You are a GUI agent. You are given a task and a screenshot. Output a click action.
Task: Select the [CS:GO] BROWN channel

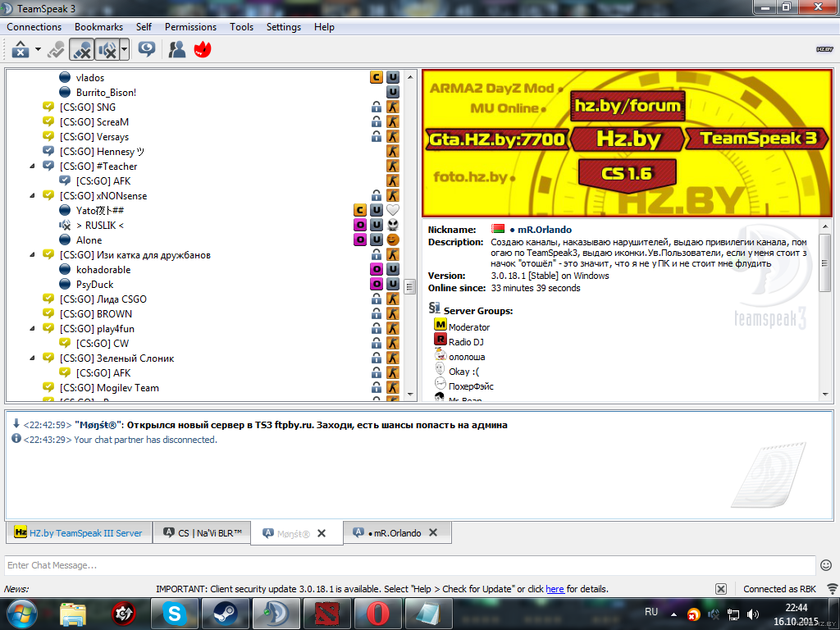(95, 314)
